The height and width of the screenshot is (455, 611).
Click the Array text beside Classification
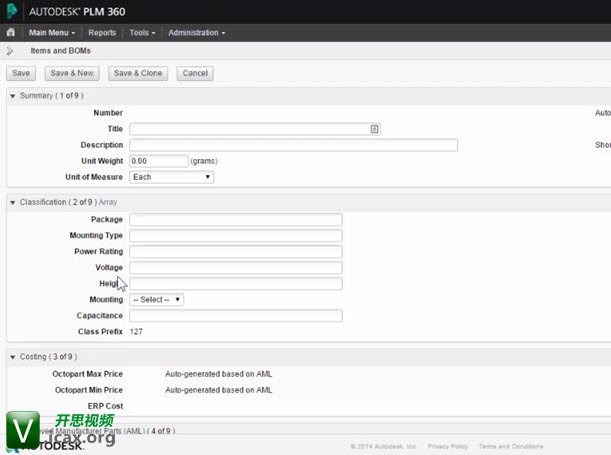108,202
